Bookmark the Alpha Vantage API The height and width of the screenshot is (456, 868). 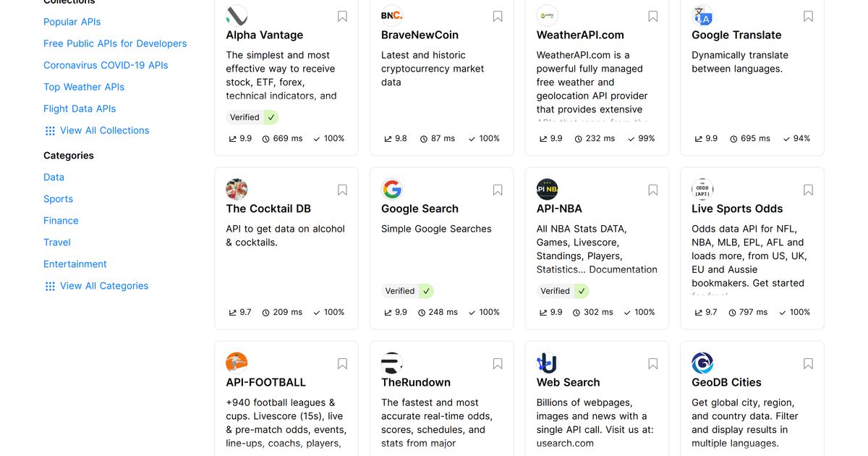341,15
